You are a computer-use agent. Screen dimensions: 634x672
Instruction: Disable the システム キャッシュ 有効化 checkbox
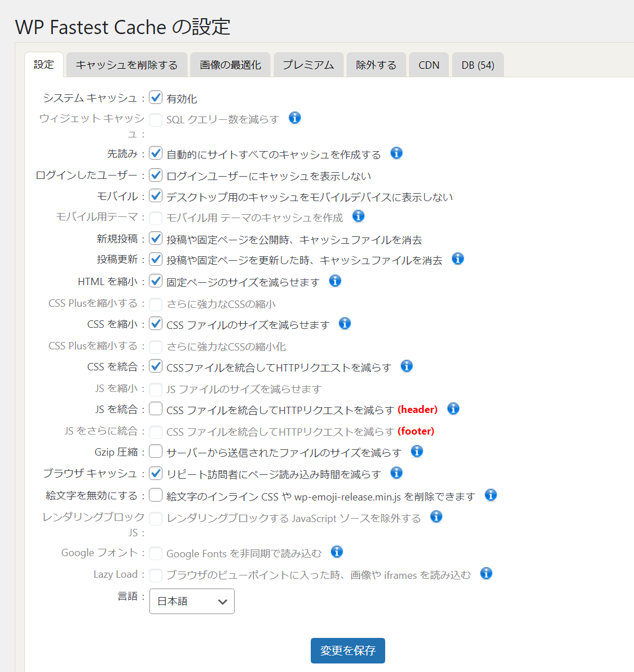tap(156, 98)
